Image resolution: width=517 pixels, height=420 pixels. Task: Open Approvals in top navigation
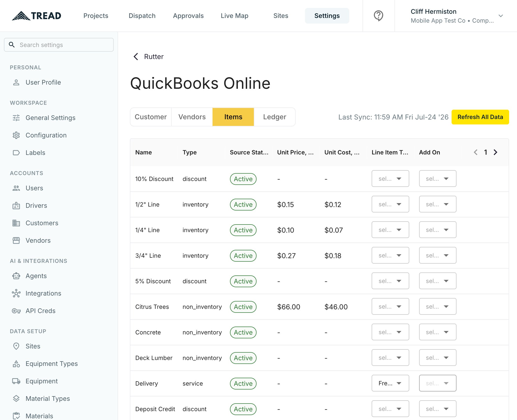(188, 16)
